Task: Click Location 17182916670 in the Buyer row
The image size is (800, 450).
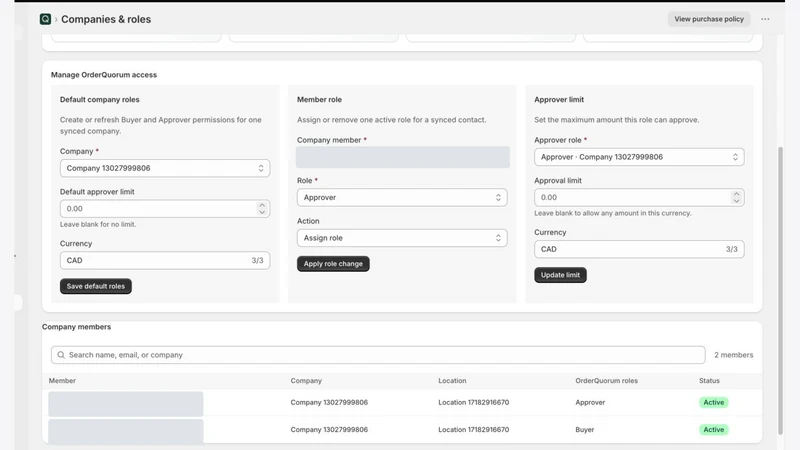Action: click(x=473, y=430)
